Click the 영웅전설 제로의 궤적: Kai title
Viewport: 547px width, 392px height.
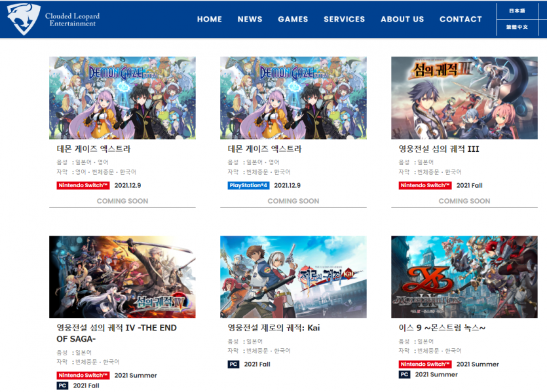pyautogui.click(x=274, y=328)
